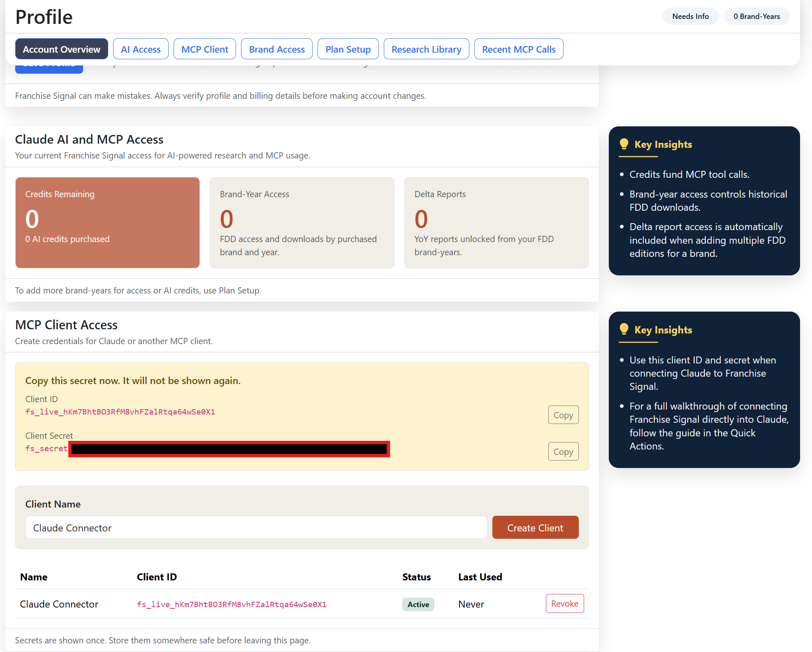Click the Client ID column header
Screen dimensions: 812x652
(x=157, y=577)
